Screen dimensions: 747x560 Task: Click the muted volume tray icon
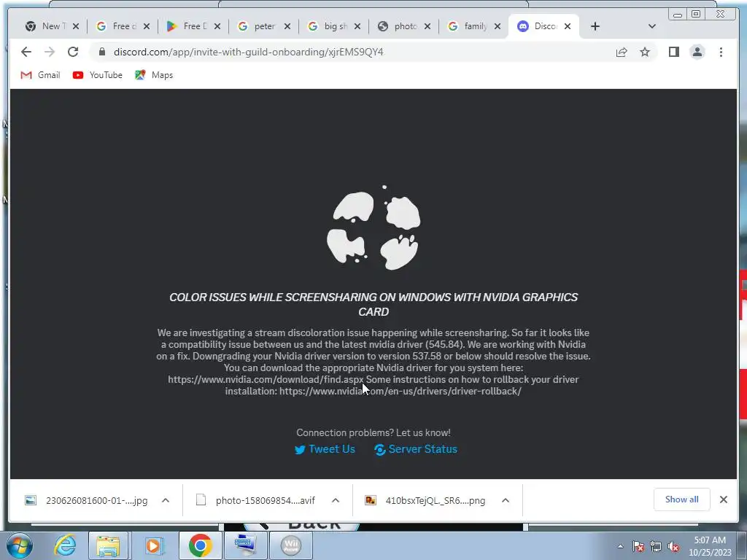[x=673, y=547]
